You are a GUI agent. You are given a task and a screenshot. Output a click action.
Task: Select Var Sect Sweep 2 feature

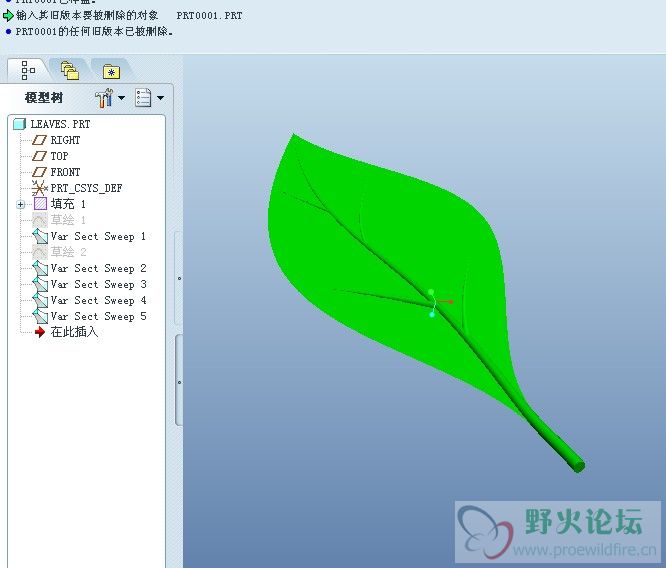(98, 268)
